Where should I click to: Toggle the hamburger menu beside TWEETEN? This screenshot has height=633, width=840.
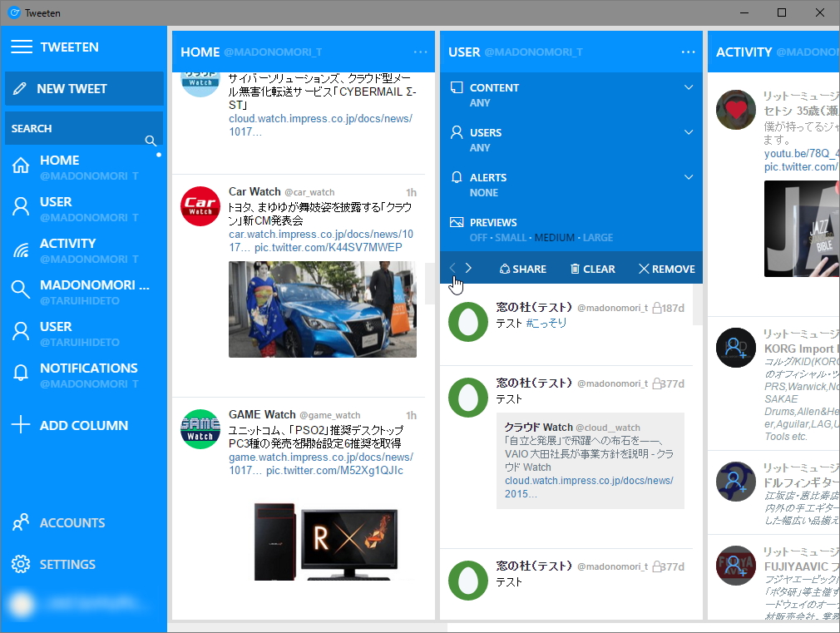point(22,47)
